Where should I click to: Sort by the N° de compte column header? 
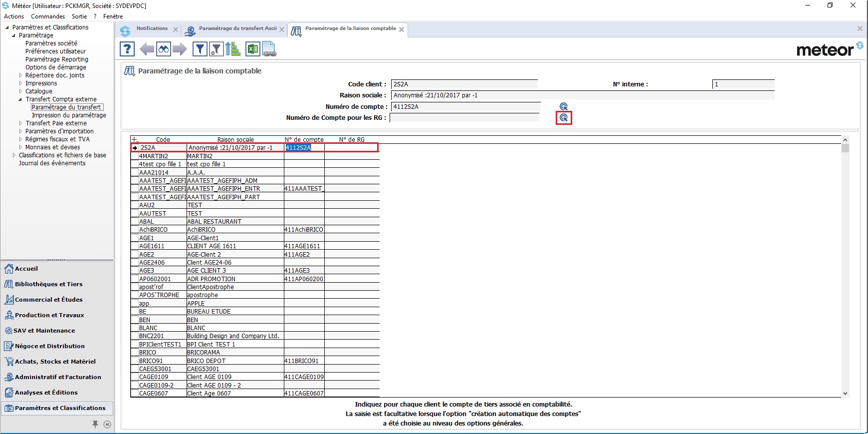(x=304, y=140)
